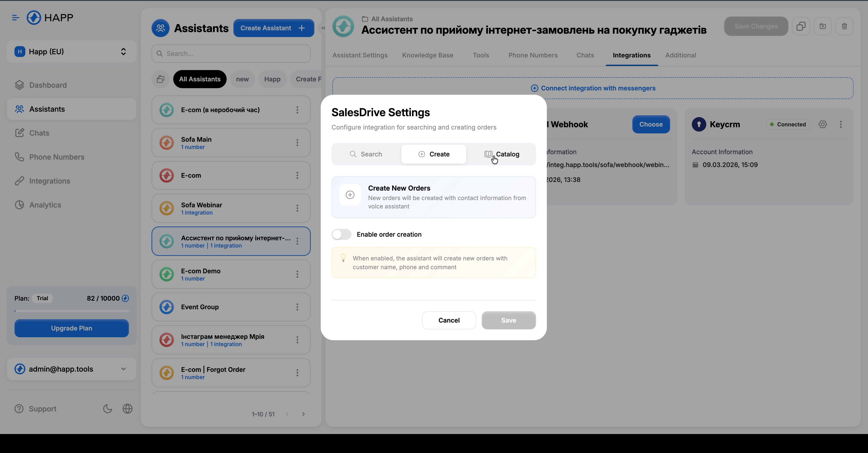Open Keycrm settings with the gear icon
Image resolution: width=868 pixels, height=453 pixels.
(823, 124)
